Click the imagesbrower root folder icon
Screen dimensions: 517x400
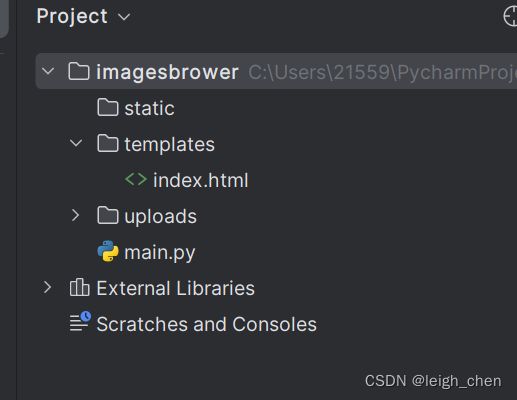(79, 71)
